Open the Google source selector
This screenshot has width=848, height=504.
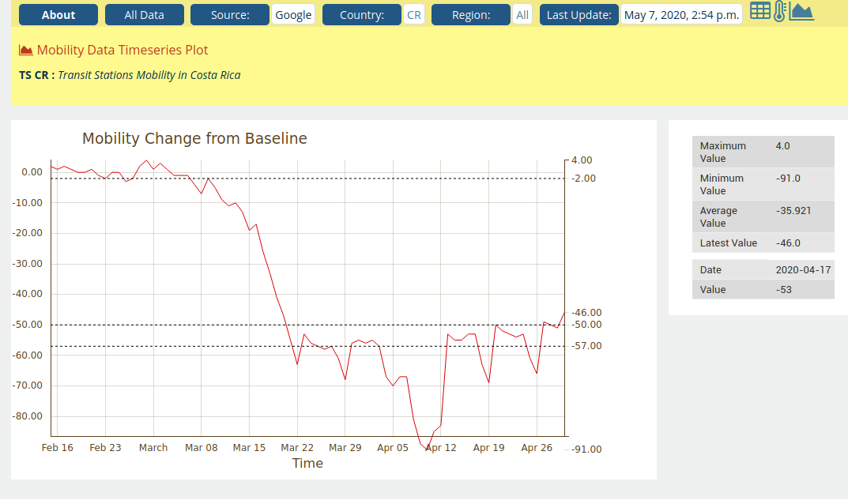(293, 15)
